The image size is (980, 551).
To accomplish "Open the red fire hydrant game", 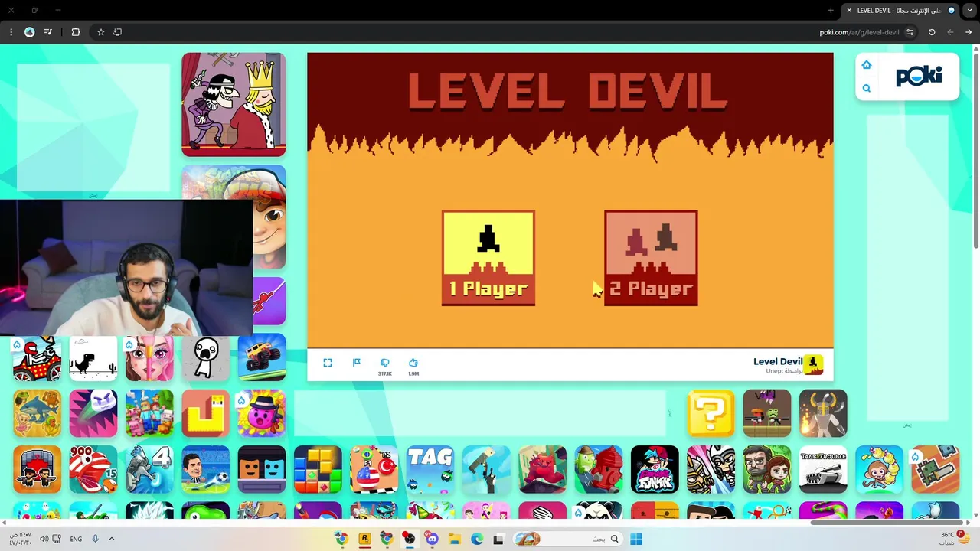I will pos(599,470).
